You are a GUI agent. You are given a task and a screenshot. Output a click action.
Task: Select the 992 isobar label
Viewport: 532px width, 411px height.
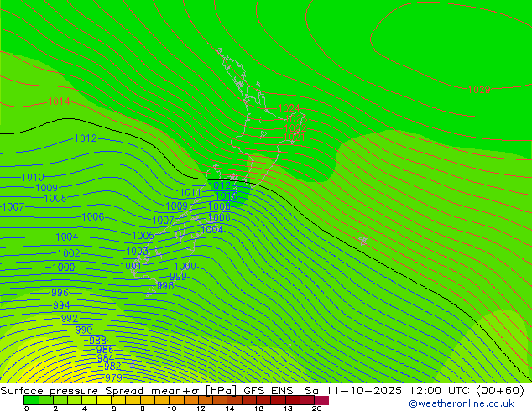tap(70, 319)
